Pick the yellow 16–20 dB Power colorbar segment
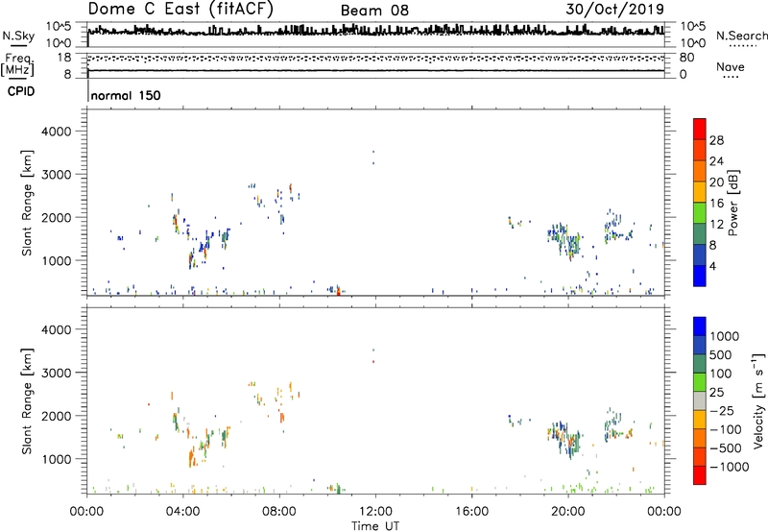Screen dimensions: 768x532 pos(700,191)
